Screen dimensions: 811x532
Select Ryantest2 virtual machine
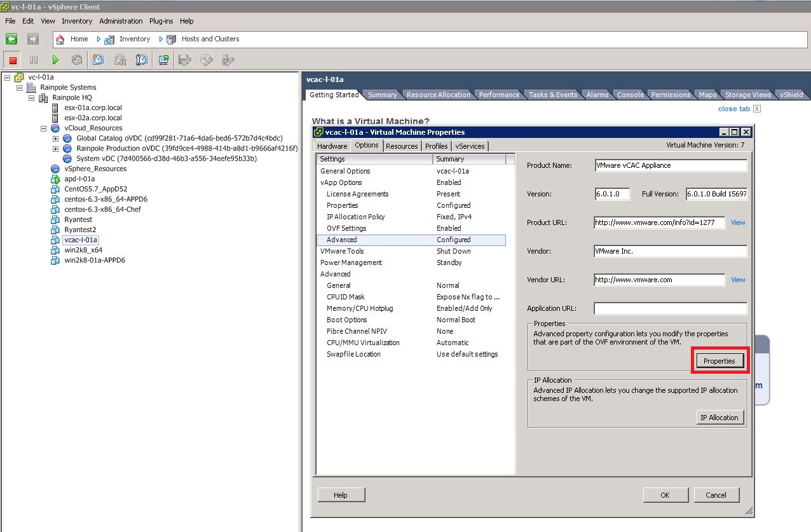(x=80, y=230)
